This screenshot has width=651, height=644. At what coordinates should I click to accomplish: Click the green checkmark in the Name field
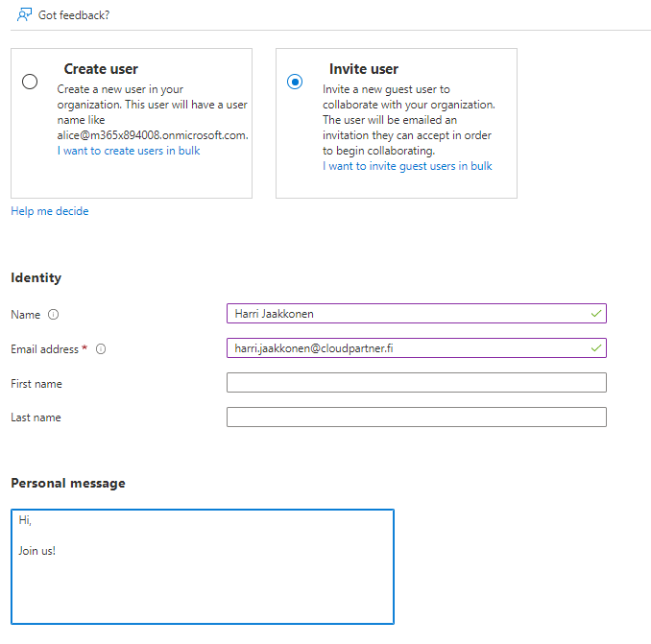click(595, 314)
